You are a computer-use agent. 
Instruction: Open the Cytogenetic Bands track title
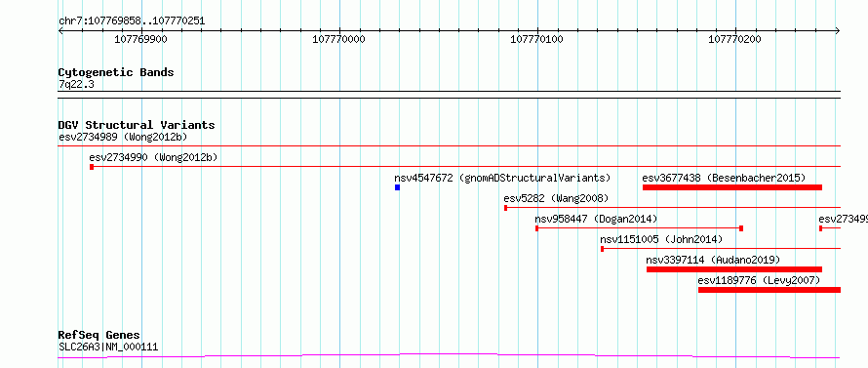[116, 72]
